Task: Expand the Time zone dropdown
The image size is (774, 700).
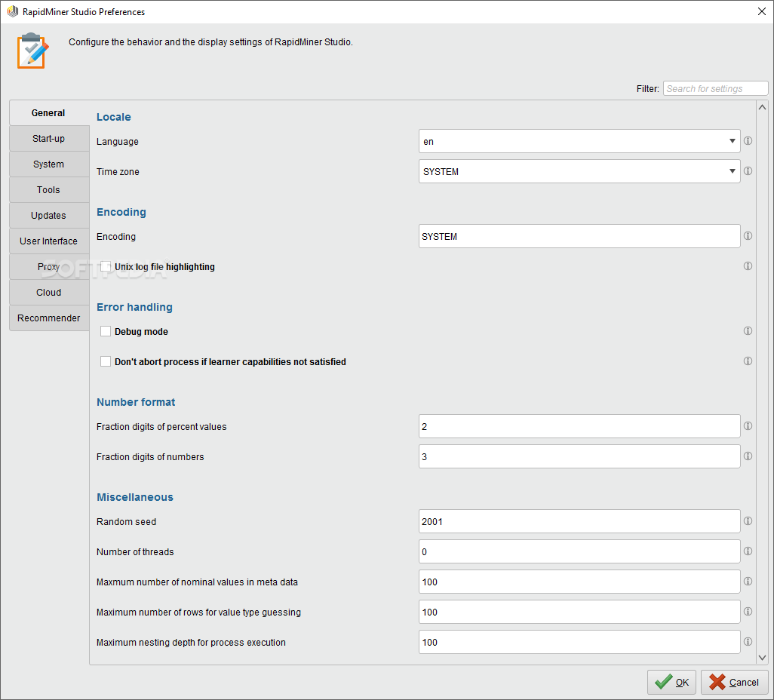Action: [579, 171]
